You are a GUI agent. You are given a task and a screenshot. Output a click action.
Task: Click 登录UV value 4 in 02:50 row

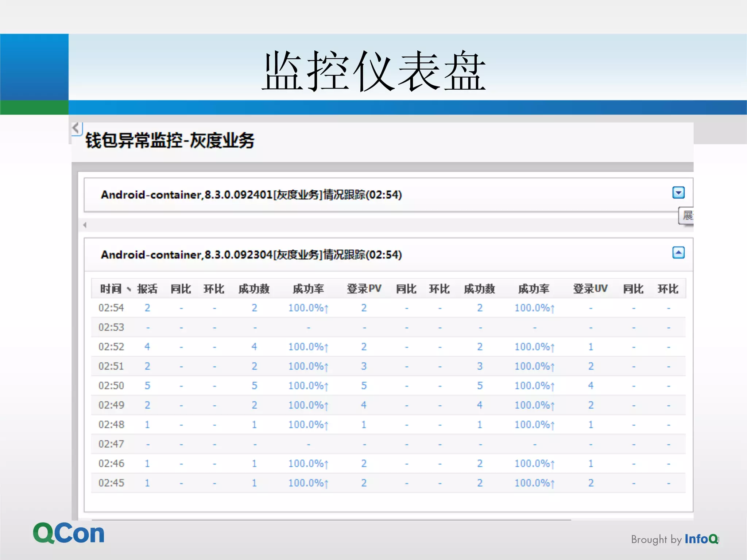click(591, 386)
